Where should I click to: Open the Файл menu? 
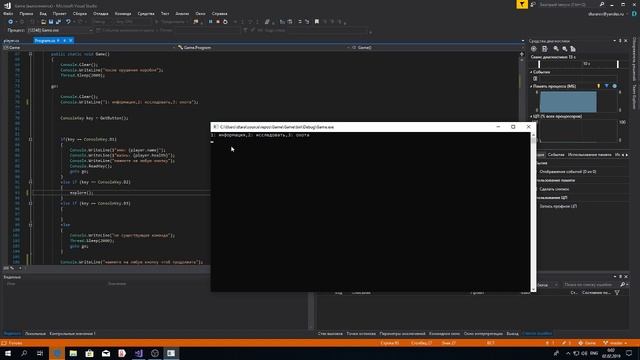(x=8, y=13)
